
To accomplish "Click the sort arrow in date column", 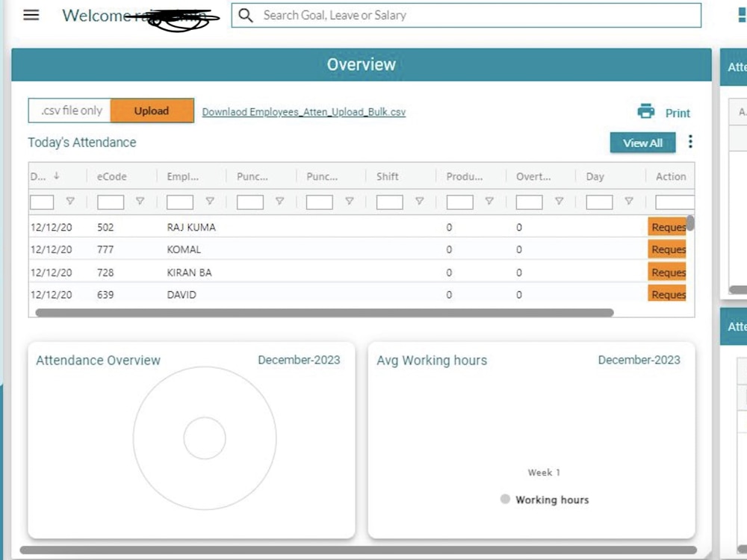I will [x=56, y=175].
